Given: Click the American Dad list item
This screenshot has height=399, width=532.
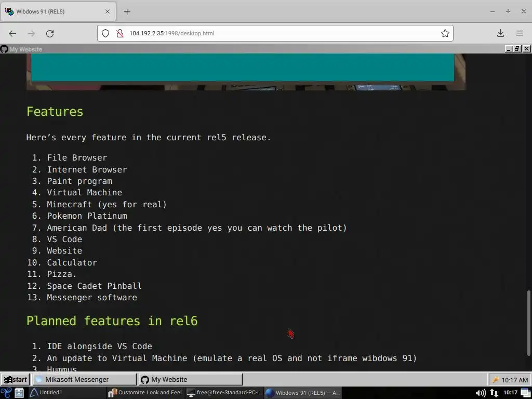Looking at the screenshot, I should [197, 228].
